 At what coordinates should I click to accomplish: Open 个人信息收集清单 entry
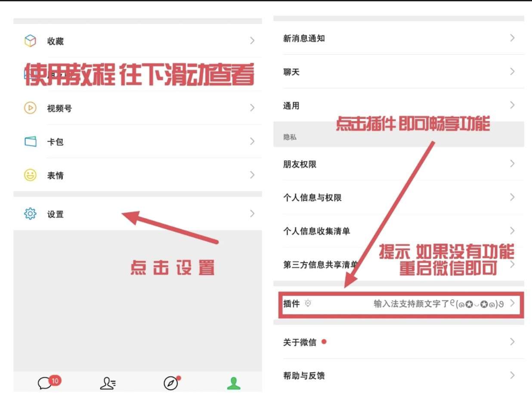click(x=317, y=231)
